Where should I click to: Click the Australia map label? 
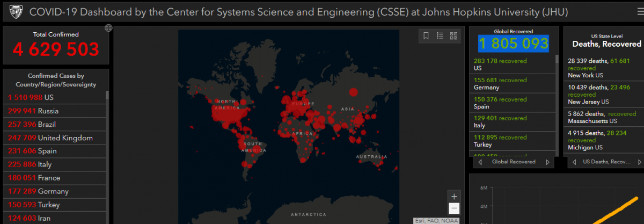(371, 156)
